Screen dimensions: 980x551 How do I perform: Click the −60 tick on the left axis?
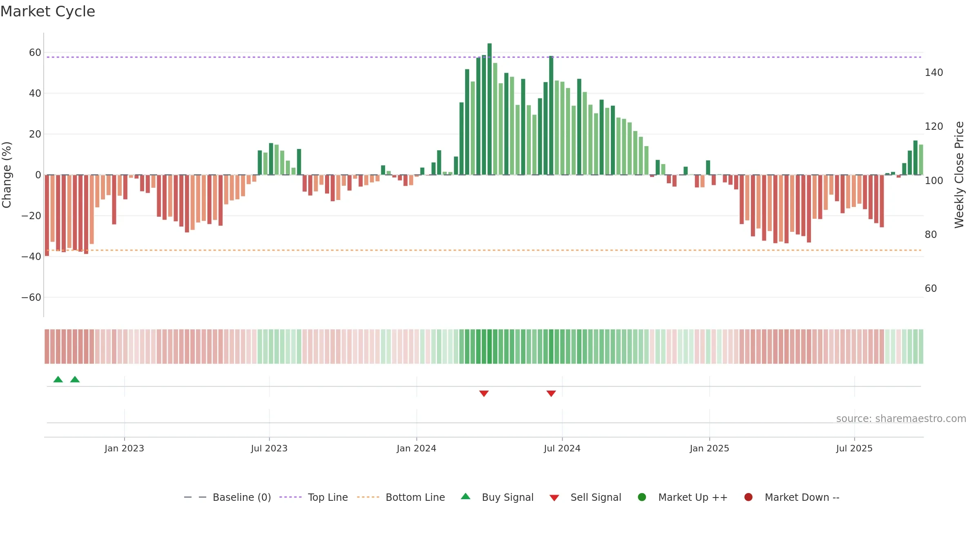tap(31, 297)
